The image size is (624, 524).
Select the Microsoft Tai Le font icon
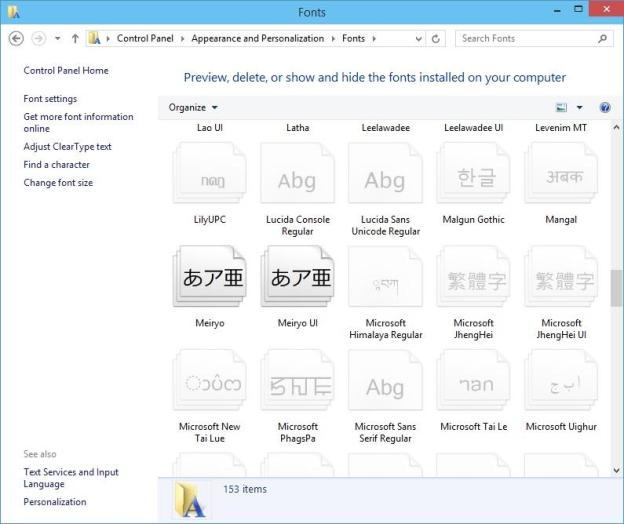pyautogui.click(x=473, y=380)
